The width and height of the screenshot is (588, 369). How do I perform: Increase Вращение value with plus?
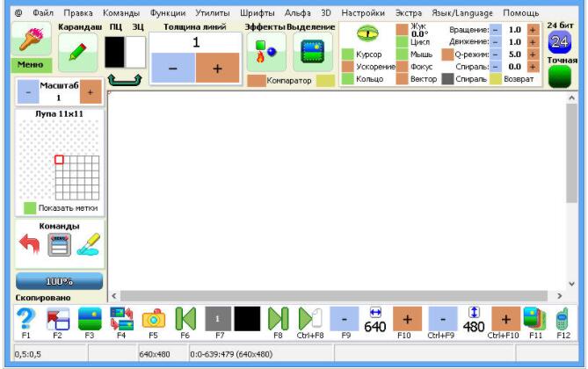pos(533,30)
